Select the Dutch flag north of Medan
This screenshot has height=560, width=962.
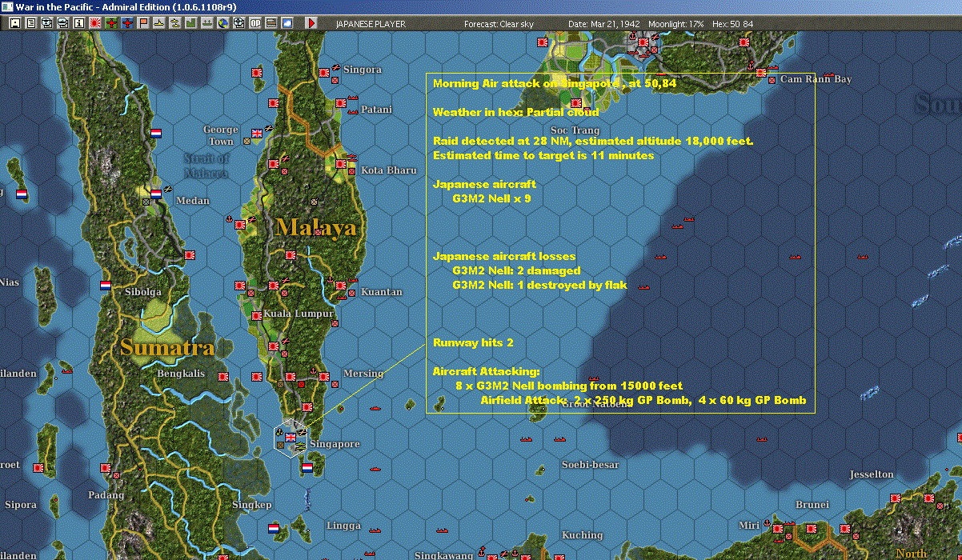156,133
